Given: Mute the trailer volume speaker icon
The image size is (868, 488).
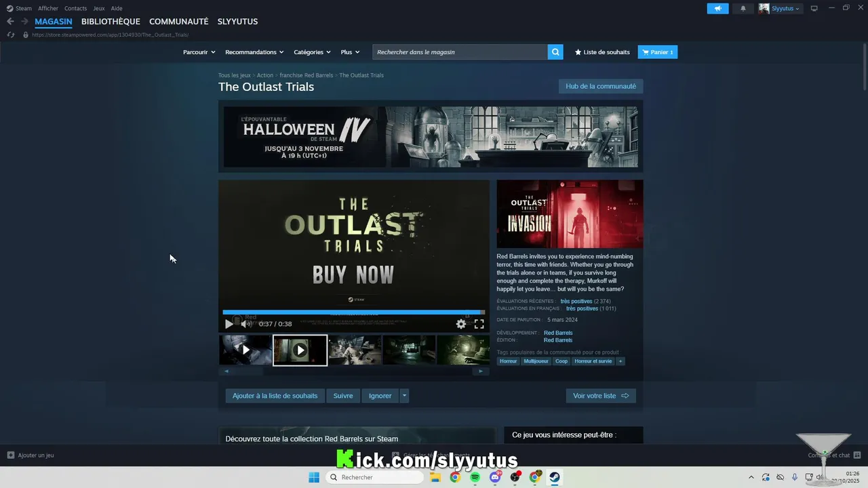Looking at the screenshot, I should [x=246, y=324].
